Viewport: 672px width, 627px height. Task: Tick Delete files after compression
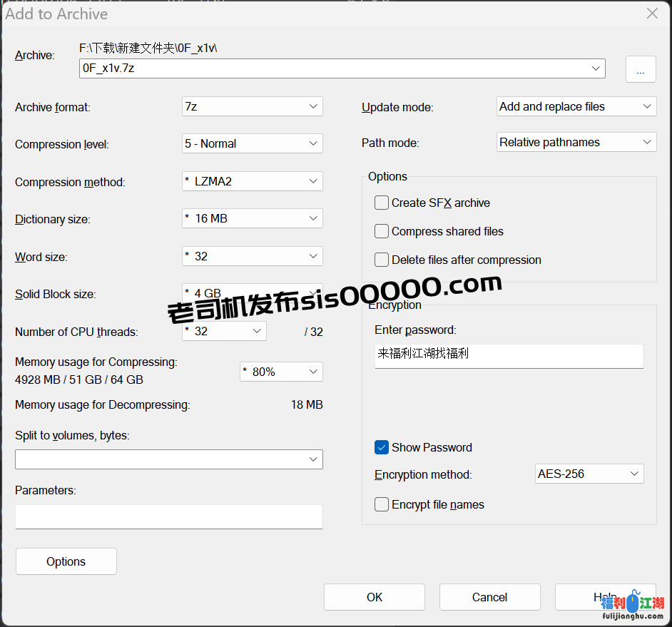coord(382,260)
